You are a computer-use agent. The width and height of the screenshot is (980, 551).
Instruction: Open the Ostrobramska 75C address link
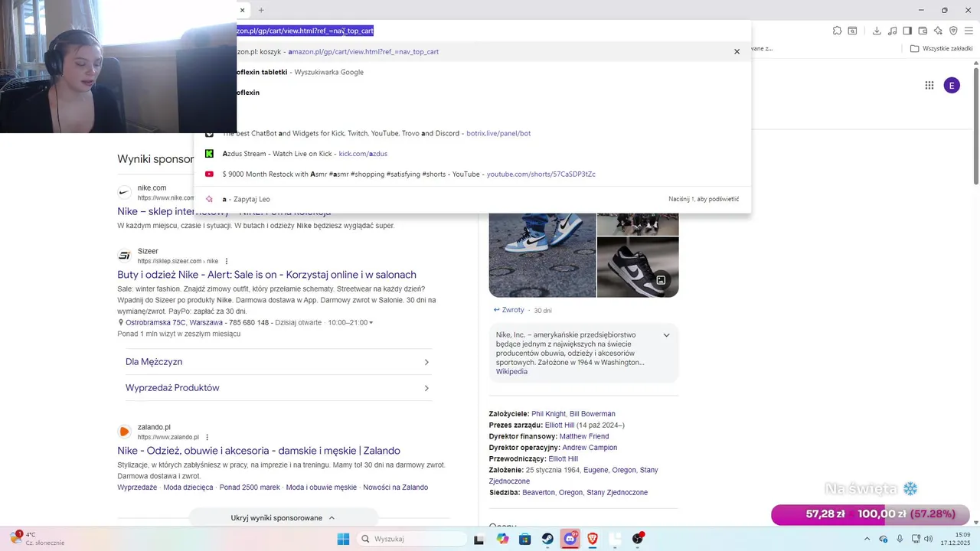pyautogui.click(x=174, y=323)
